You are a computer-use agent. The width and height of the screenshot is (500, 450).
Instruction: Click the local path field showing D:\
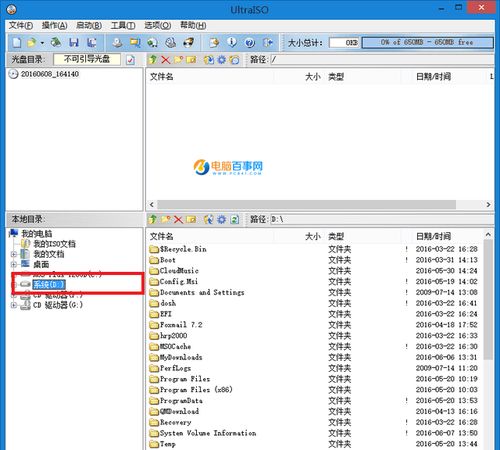click(382, 220)
